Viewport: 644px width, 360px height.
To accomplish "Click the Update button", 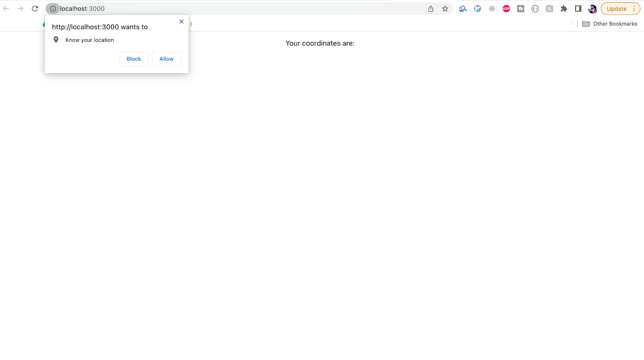I will point(616,8).
